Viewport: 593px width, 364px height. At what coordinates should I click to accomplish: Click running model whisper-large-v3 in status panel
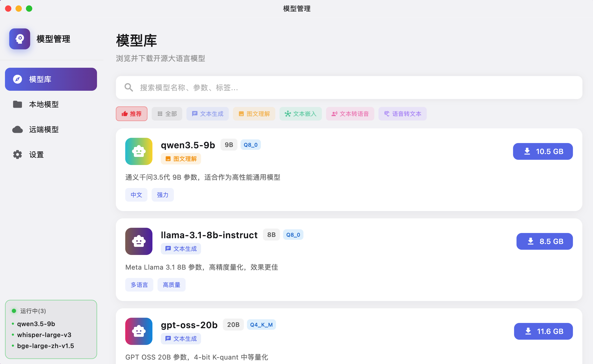[44, 335]
